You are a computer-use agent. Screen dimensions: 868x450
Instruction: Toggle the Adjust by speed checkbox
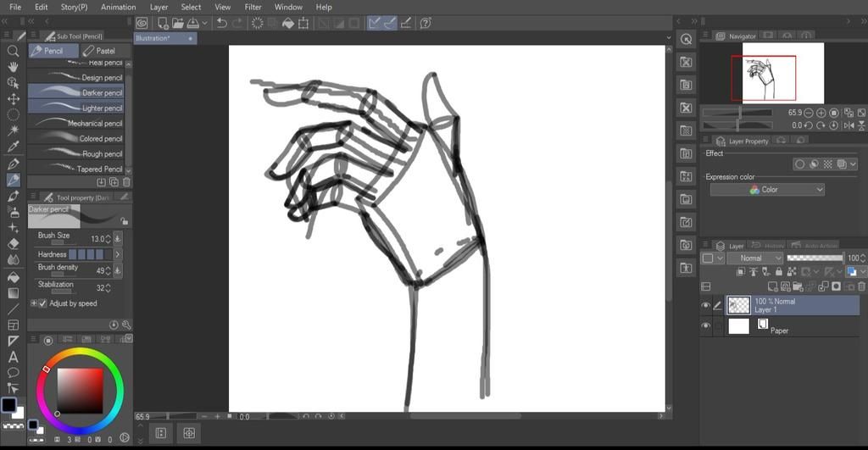[x=42, y=303]
